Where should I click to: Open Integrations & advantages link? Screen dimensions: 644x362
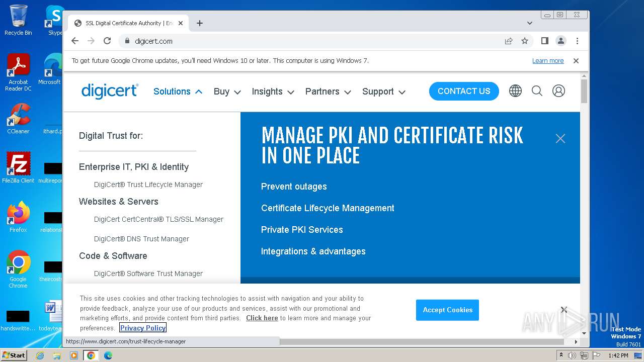pyautogui.click(x=313, y=251)
